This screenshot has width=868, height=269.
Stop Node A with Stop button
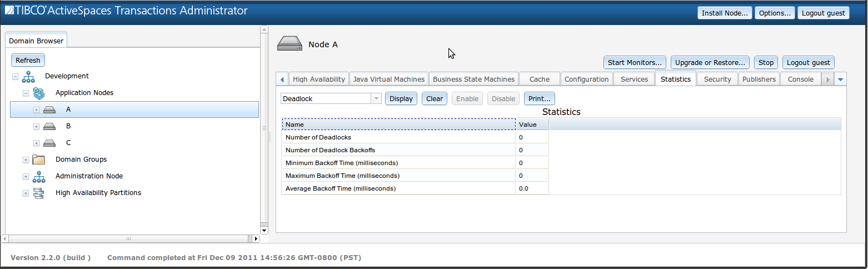click(766, 62)
